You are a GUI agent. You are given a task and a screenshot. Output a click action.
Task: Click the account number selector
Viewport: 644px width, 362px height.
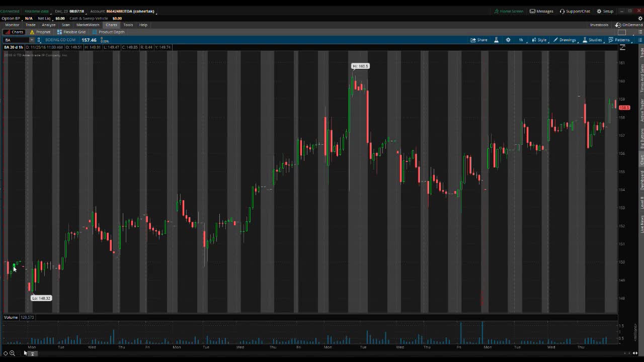[130, 11]
